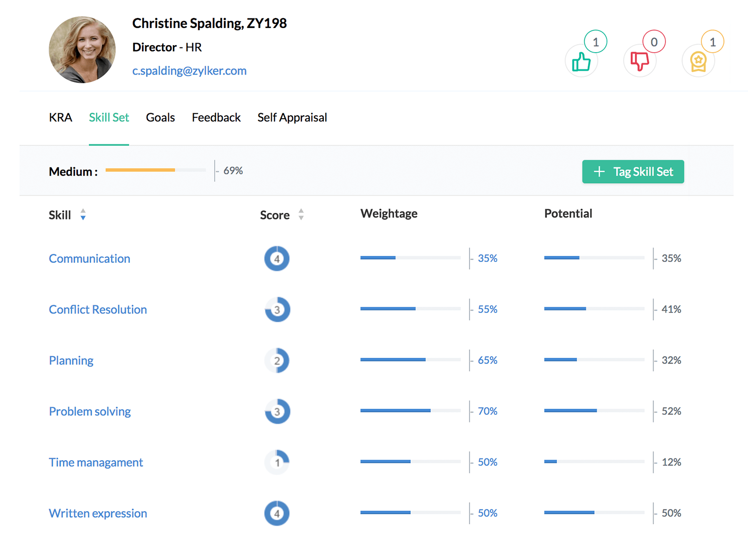Click Planning score circle showing 2
Viewport: 748px width, 560px height.
[277, 360]
